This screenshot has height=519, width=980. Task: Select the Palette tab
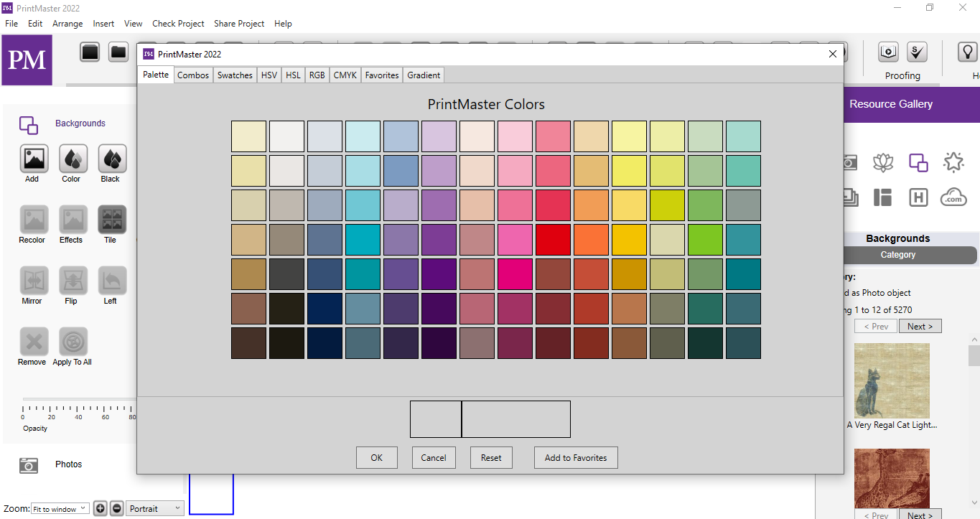(x=156, y=74)
